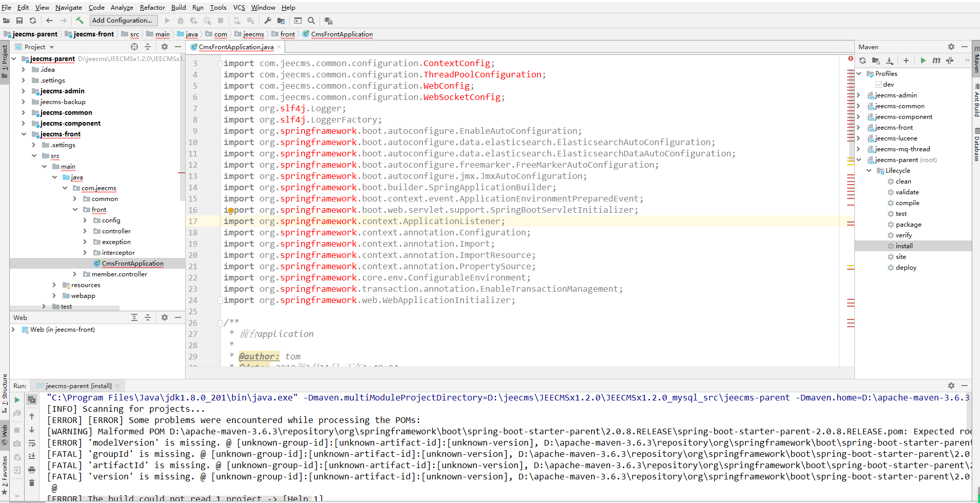
Task: Rerun the Maven build with green arrow
Action: [x=17, y=400]
